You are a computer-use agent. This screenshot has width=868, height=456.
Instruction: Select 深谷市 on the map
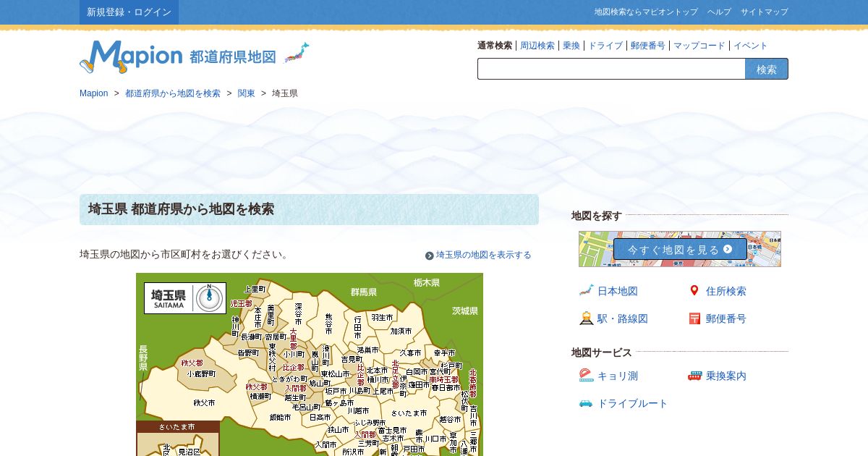click(x=298, y=314)
